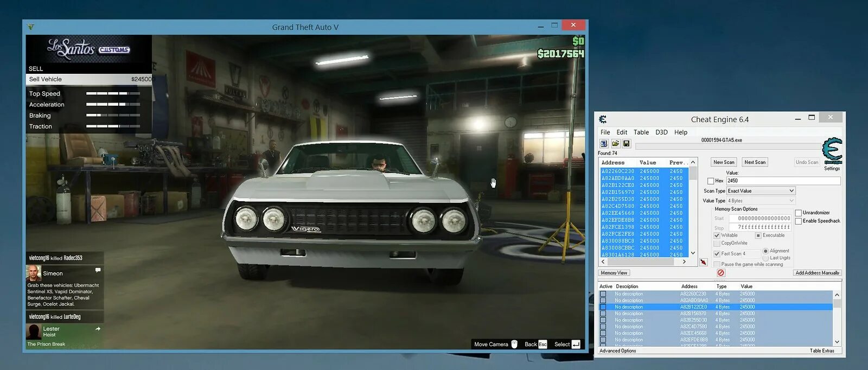868x370 pixels.
Task: Maximize the Grand Theft Auto V window
Action: pyautogui.click(x=554, y=25)
